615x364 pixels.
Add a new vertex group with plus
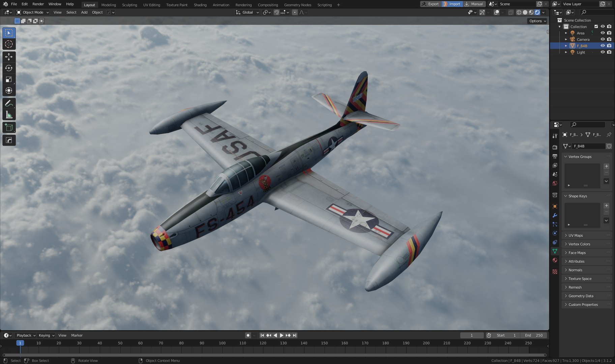tap(606, 166)
